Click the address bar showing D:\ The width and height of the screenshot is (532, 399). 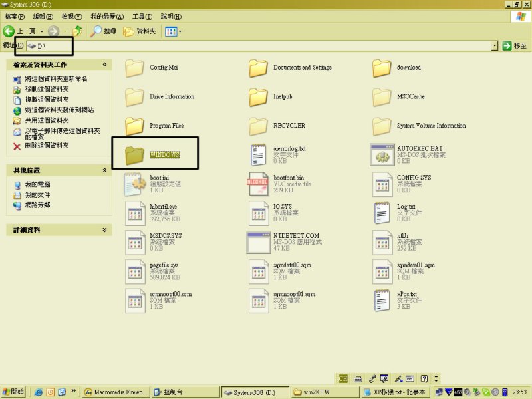coord(259,45)
